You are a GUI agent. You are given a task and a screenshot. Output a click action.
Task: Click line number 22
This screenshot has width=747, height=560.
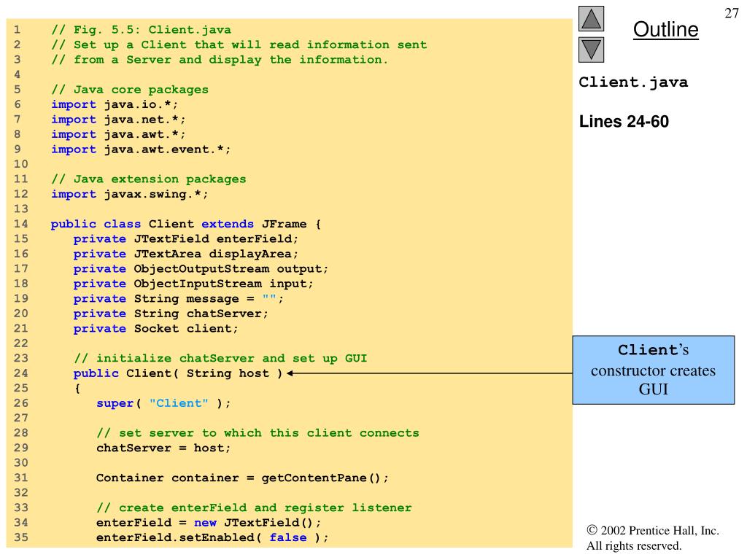21,343
